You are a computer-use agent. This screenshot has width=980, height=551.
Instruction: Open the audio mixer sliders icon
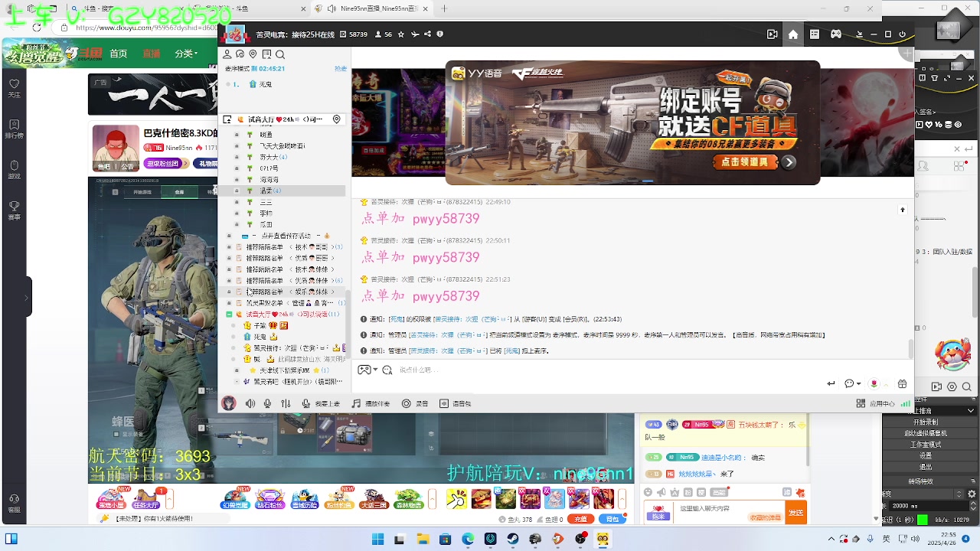click(x=286, y=403)
